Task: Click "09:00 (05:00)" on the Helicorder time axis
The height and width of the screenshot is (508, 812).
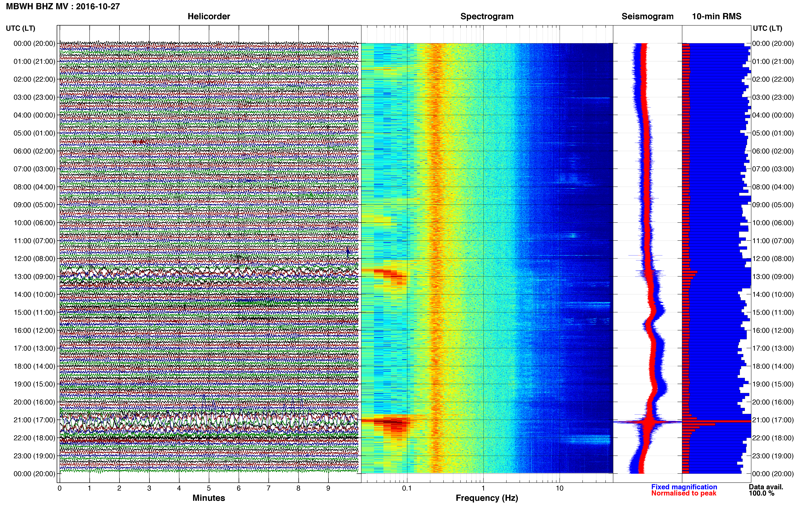Action: point(34,205)
